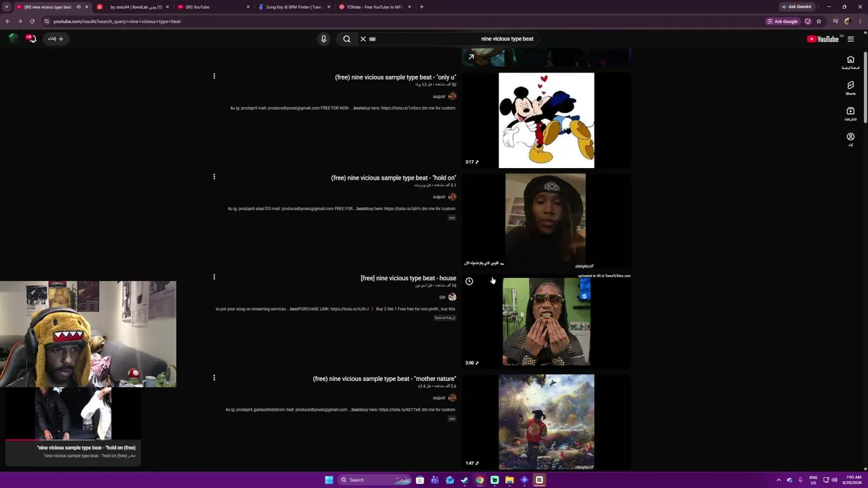Open more options for "house" video
868x488 pixels.
click(x=214, y=277)
